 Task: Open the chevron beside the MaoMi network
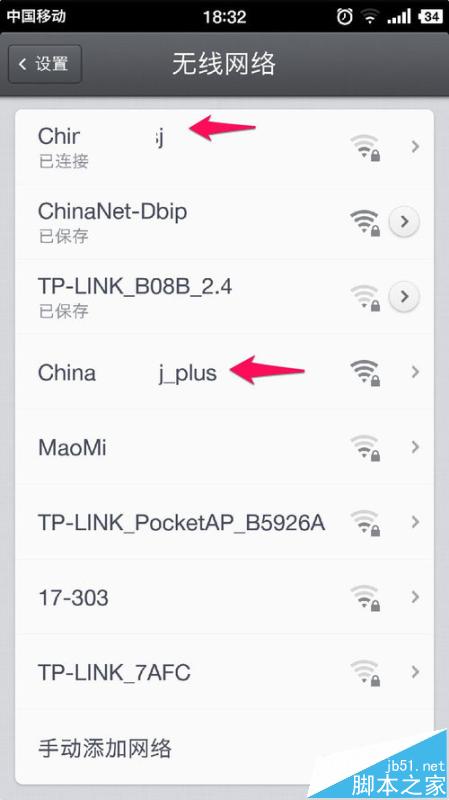coord(415,447)
